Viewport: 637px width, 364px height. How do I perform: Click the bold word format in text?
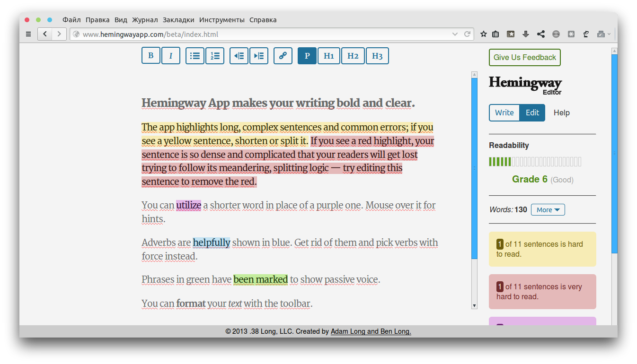tap(191, 303)
